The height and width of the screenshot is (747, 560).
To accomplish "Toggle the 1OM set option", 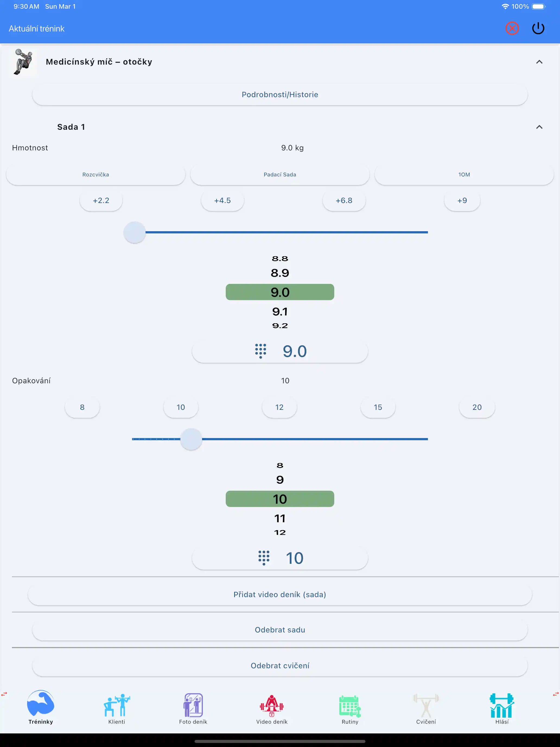I will 464,175.
